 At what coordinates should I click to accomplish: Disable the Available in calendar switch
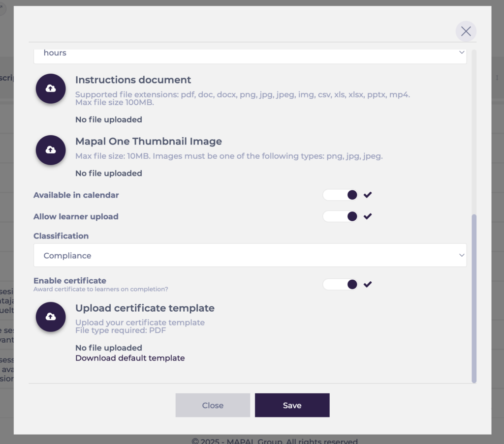[341, 195]
